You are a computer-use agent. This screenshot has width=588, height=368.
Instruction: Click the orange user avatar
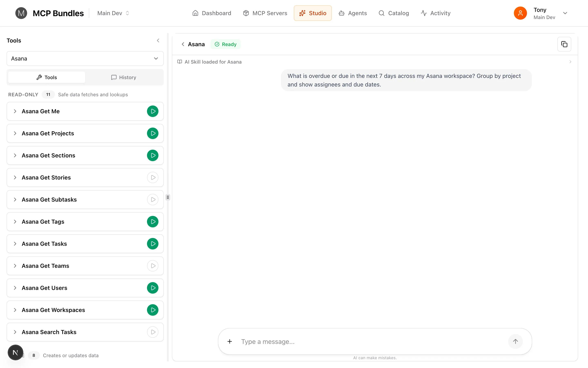(x=520, y=13)
